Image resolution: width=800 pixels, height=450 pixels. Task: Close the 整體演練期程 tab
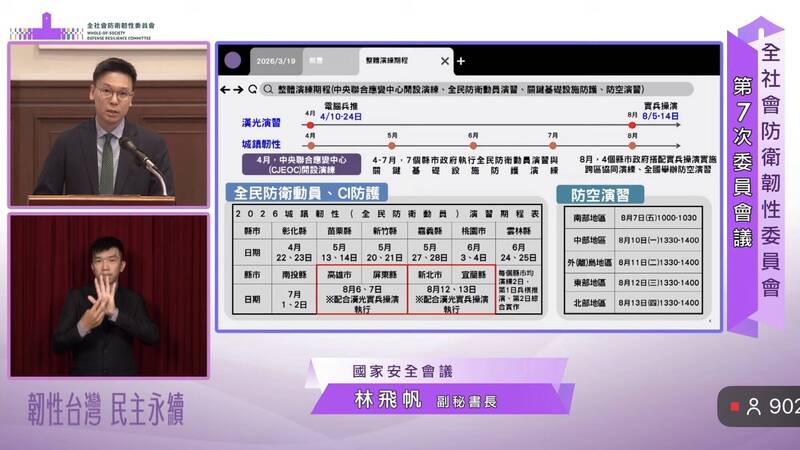point(445,61)
